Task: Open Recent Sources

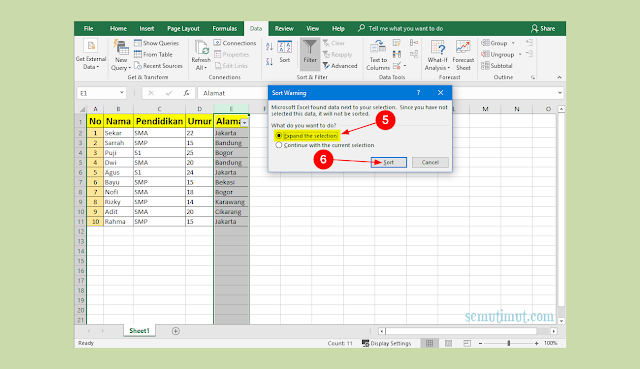Action: tap(158, 66)
